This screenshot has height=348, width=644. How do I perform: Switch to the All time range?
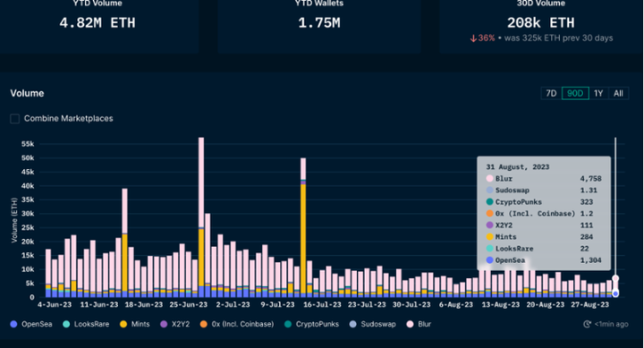(x=619, y=93)
